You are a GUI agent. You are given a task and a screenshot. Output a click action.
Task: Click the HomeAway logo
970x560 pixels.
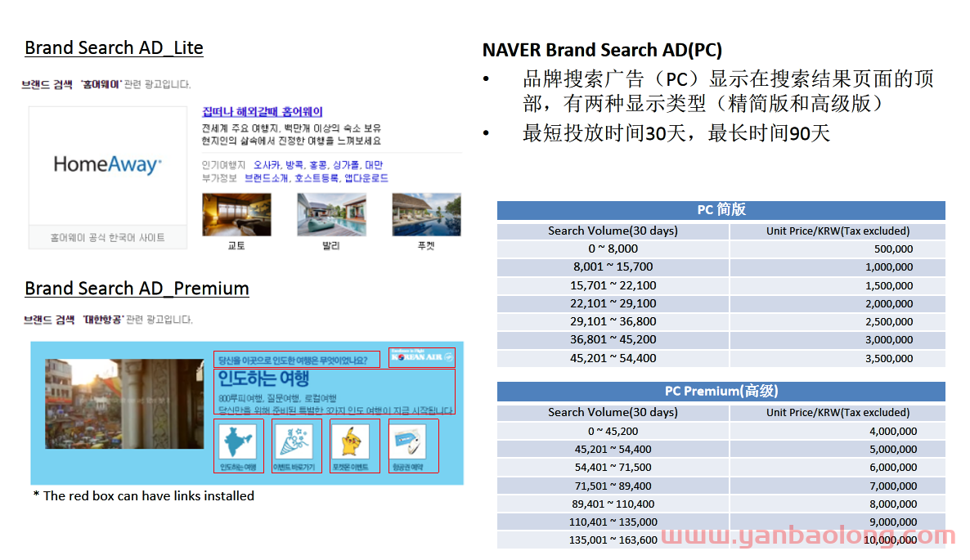[108, 165]
